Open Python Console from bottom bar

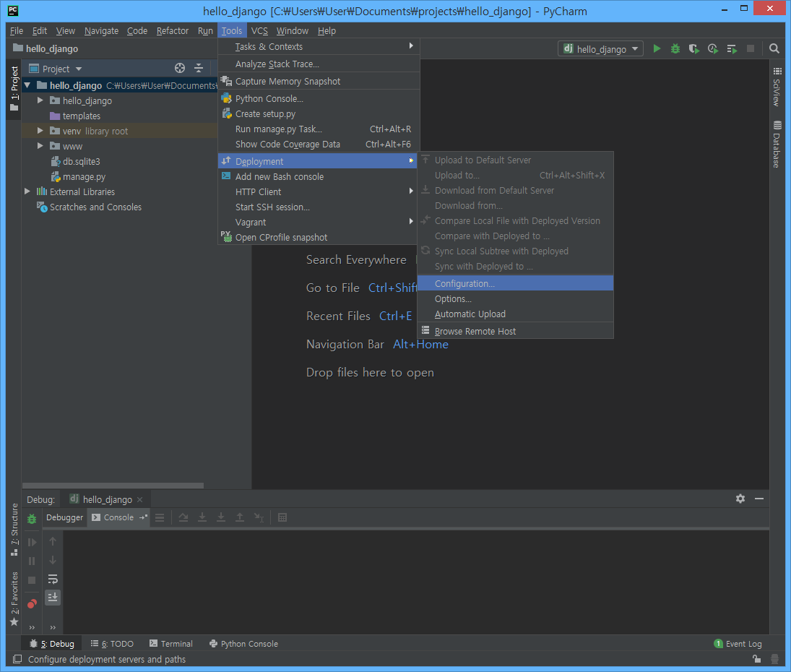pyautogui.click(x=243, y=644)
